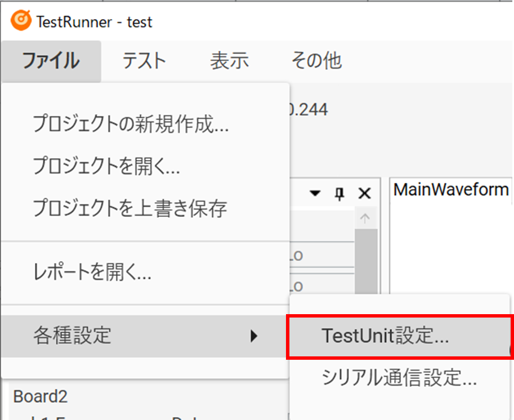The width and height of the screenshot is (514, 420).
Task: Click the 各種設定 submenu arrow
Action: (x=254, y=336)
